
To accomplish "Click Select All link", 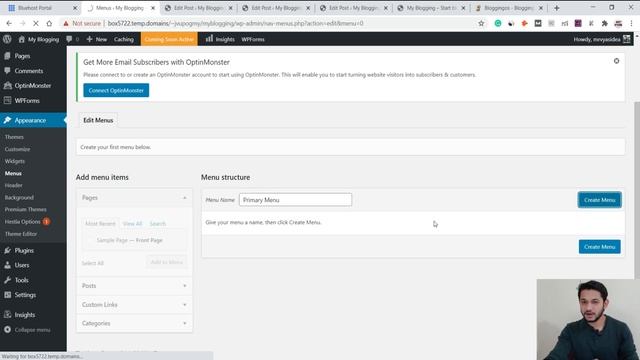I will pos(93,263).
